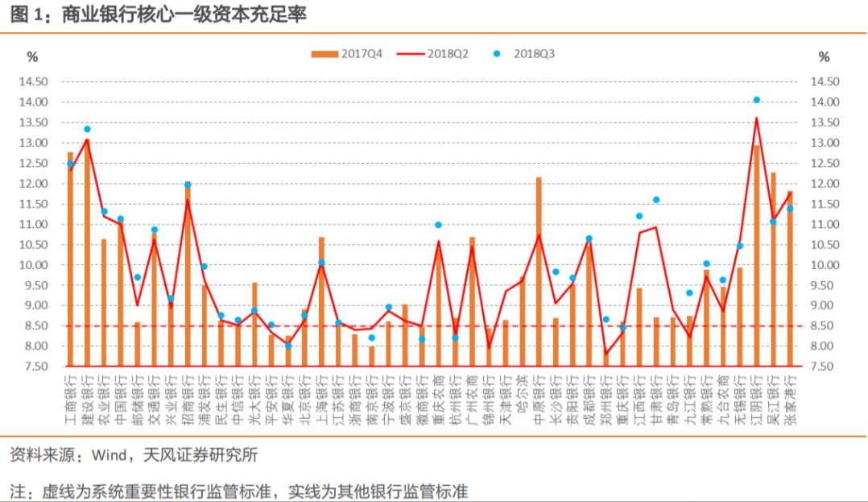Screen dimensions: 868x502
Task: Click the 上海银行 axis label
Action: coord(321,400)
